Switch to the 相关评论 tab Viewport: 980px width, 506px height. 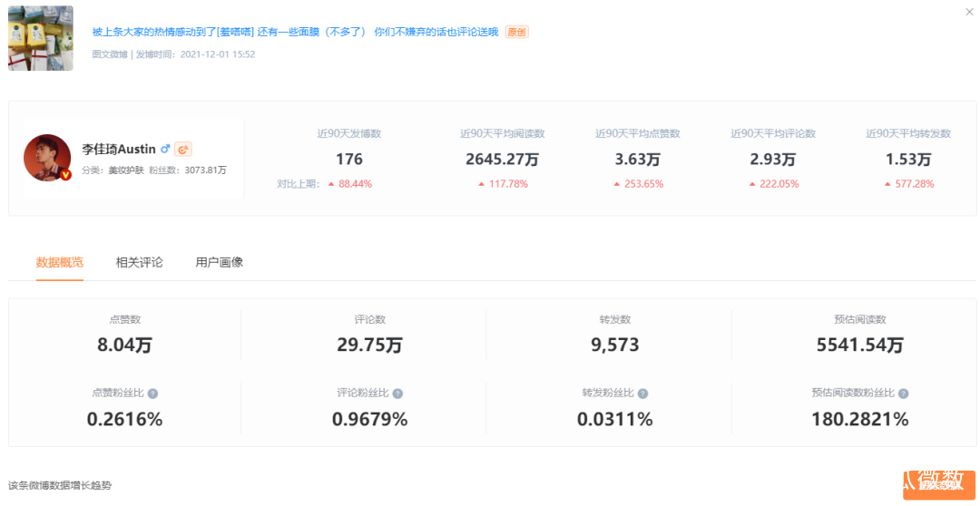[x=139, y=262]
